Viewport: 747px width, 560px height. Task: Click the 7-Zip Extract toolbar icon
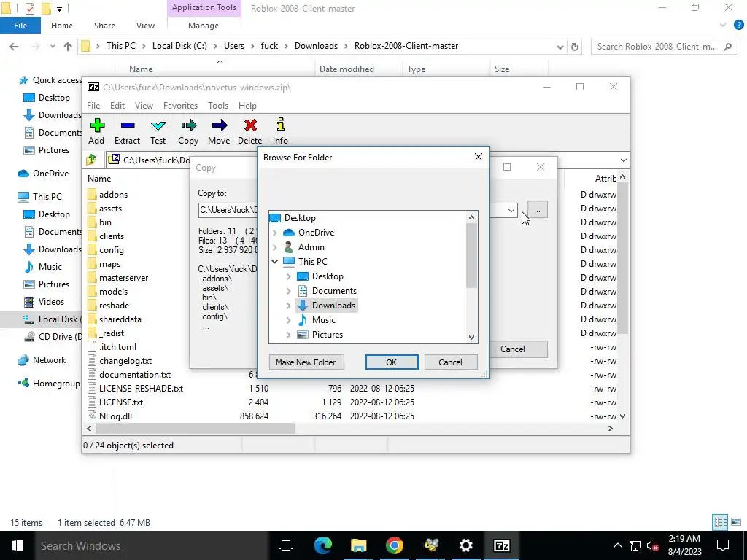(x=127, y=125)
